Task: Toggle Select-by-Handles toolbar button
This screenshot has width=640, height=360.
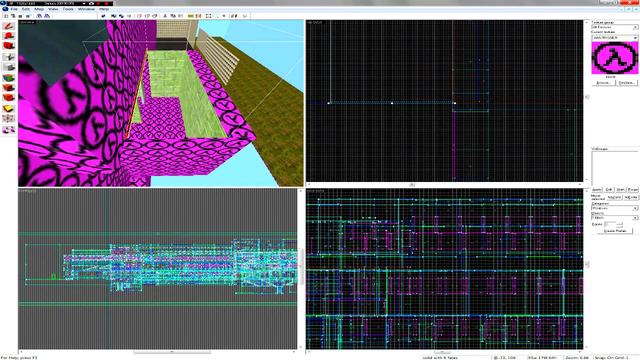Action: [208, 16]
